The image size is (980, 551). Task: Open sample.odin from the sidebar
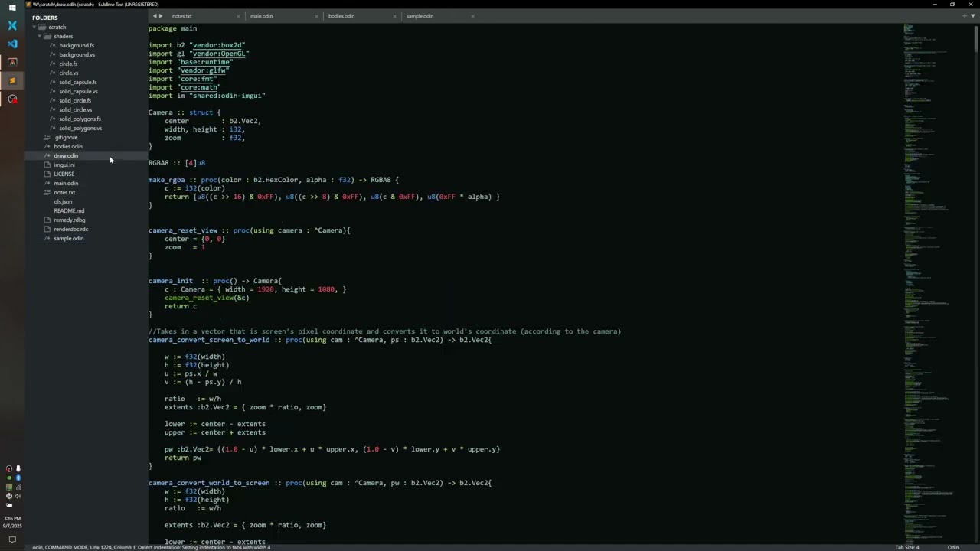click(68, 238)
